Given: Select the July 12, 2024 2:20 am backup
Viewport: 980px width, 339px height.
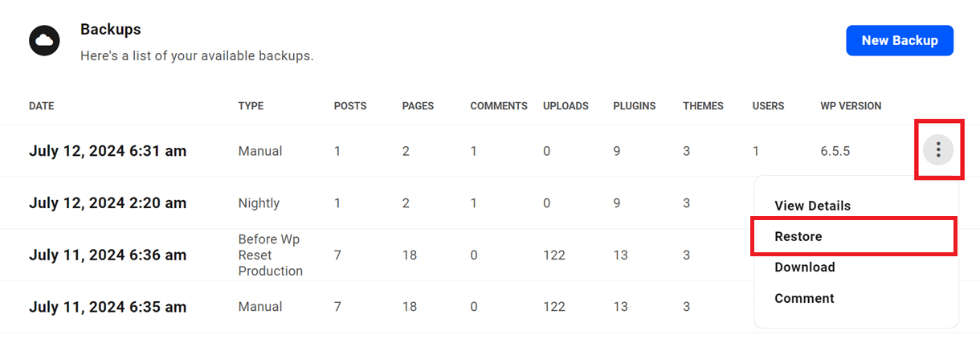Looking at the screenshot, I should (x=108, y=203).
